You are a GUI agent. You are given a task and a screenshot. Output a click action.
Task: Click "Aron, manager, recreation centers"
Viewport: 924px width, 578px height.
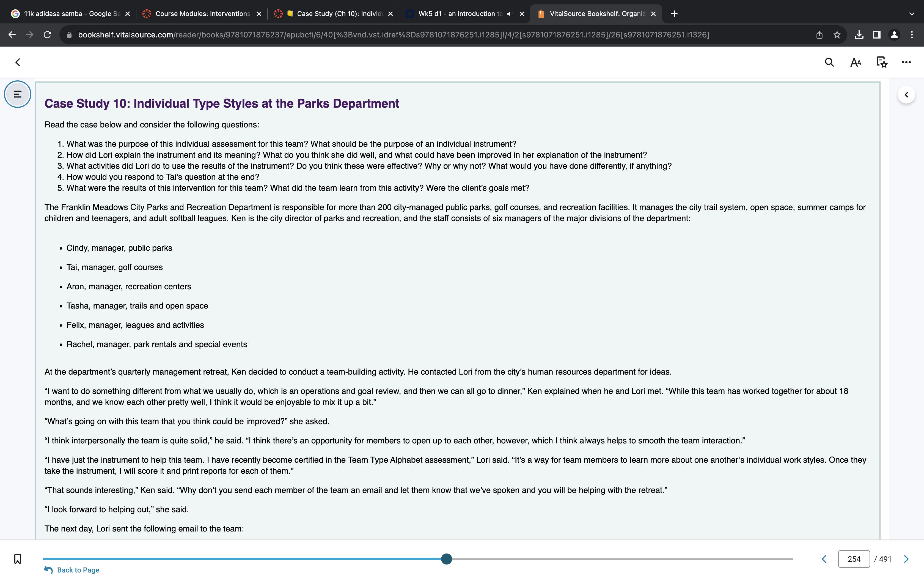point(129,287)
